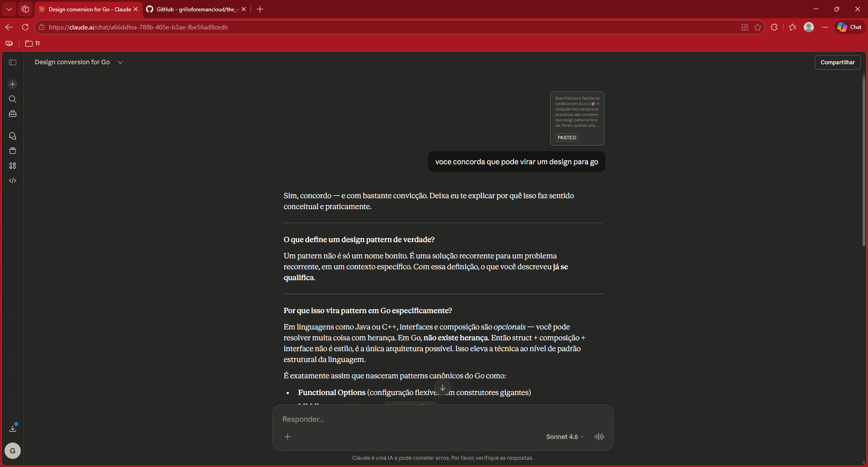The width and height of the screenshot is (868, 467).
Task: Toggle the Claude sidebar panel
Action: [13, 62]
